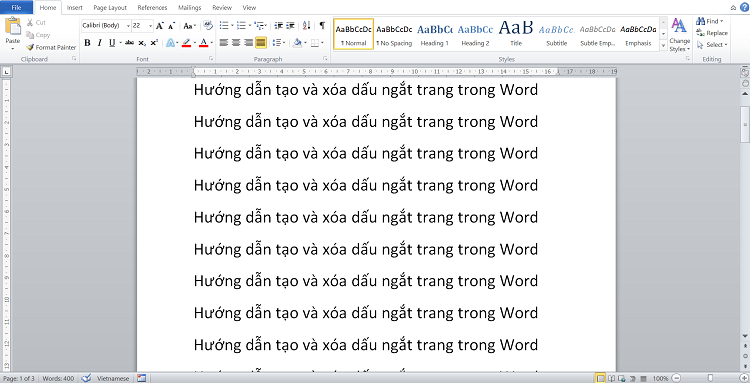Viewport: 750px width, 383px height.
Task: Click the Shrink Font icon
Action: click(x=172, y=26)
